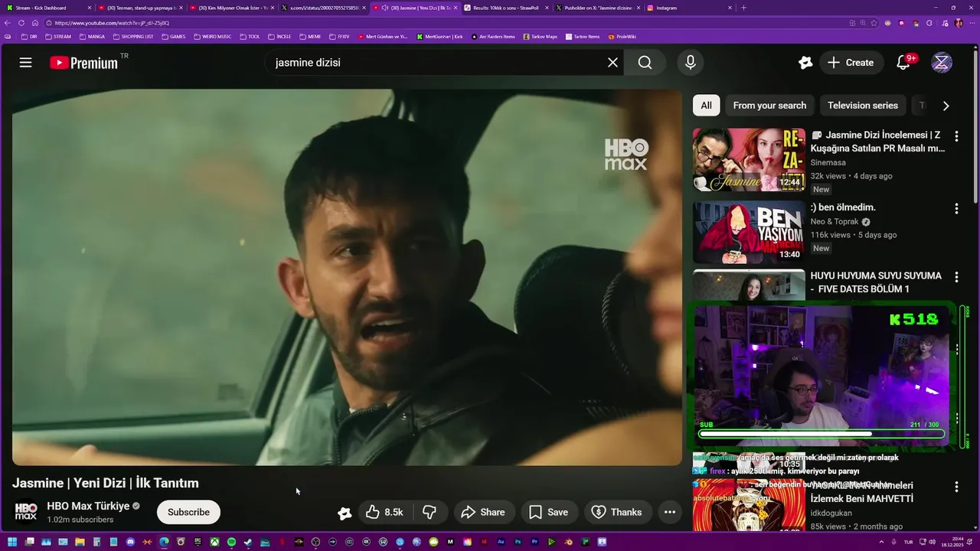This screenshot has width=980, height=551.
Task: Reload the current page
Action: [x=21, y=23]
